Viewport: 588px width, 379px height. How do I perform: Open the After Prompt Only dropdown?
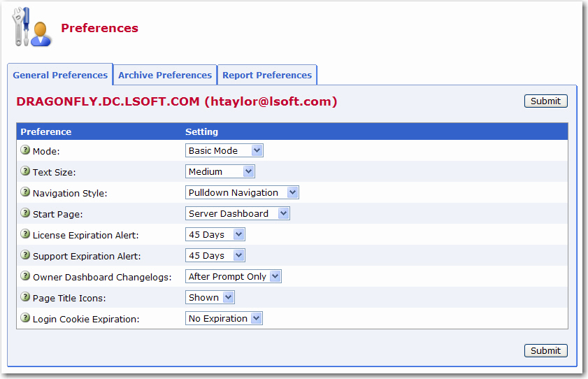click(x=234, y=276)
